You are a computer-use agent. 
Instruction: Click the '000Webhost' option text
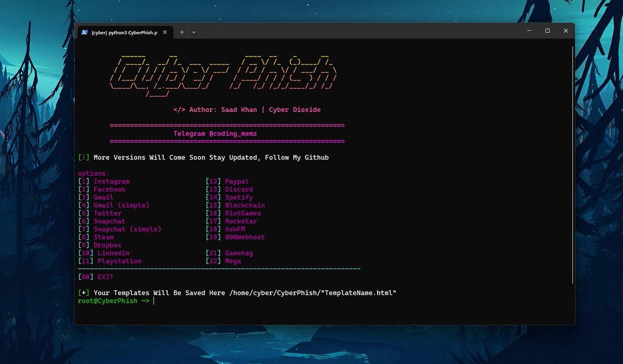tap(245, 237)
